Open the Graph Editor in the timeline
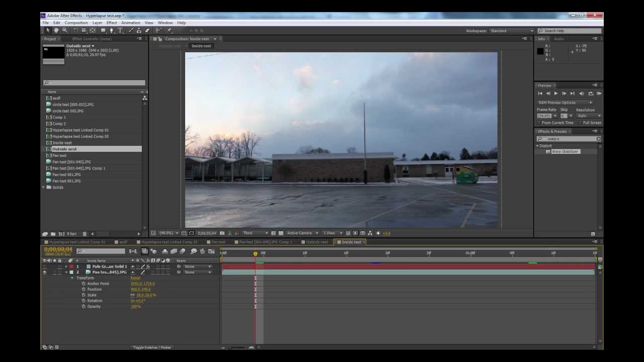Screen dimensions: 644x362 (x=211, y=251)
